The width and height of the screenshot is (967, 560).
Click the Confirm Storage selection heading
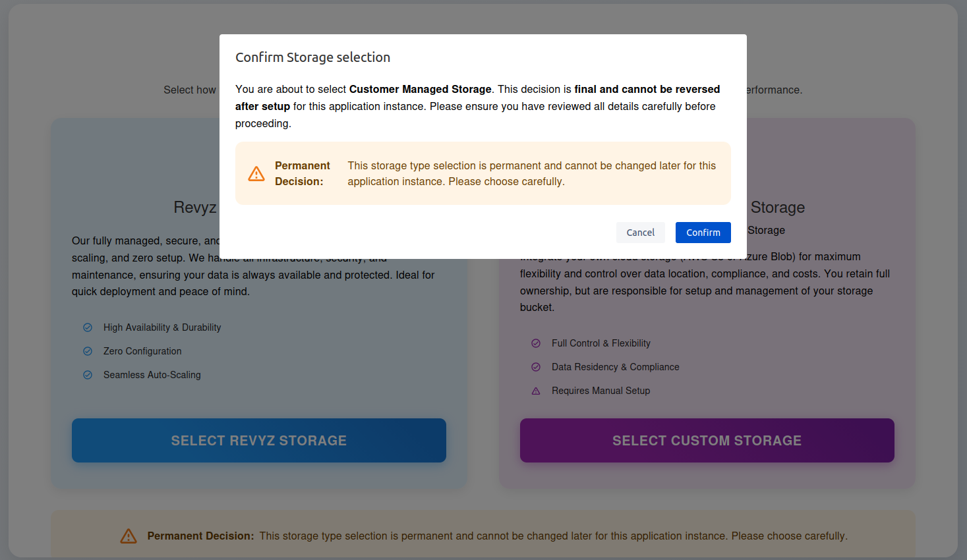click(x=312, y=57)
